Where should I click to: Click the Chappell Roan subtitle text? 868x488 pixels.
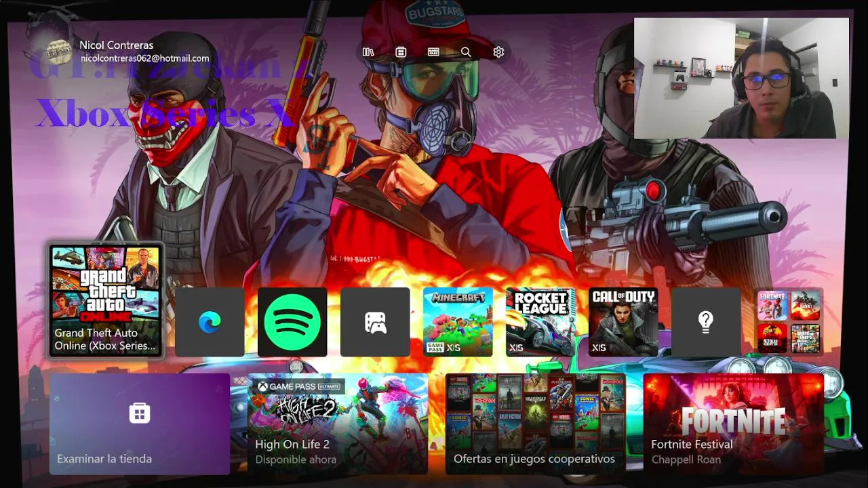point(686,460)
